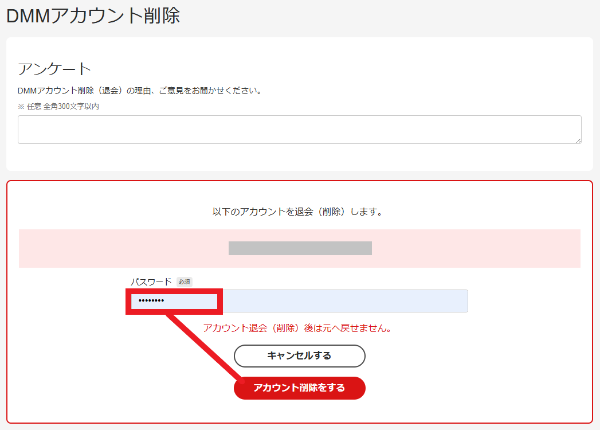Click the DMMアカウント削除 page heading
The width and height of the screenshot is (600, 430).
tap(94, 15)
